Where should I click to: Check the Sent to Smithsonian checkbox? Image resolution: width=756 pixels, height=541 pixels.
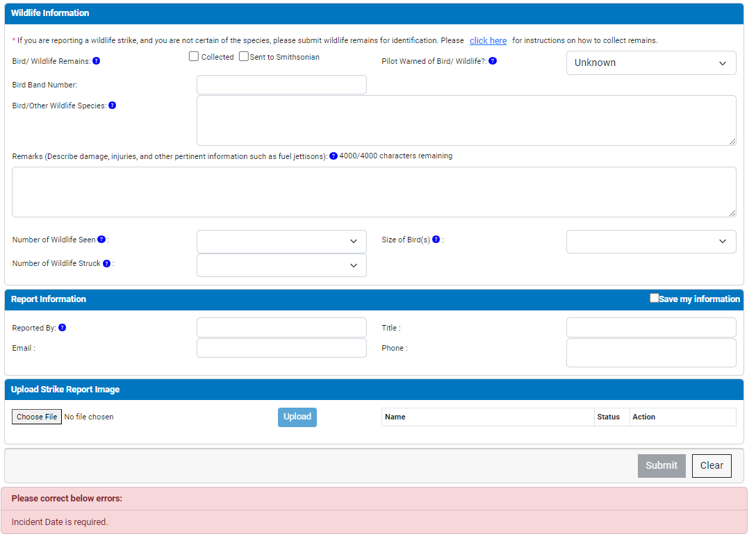tap(244, 56)
